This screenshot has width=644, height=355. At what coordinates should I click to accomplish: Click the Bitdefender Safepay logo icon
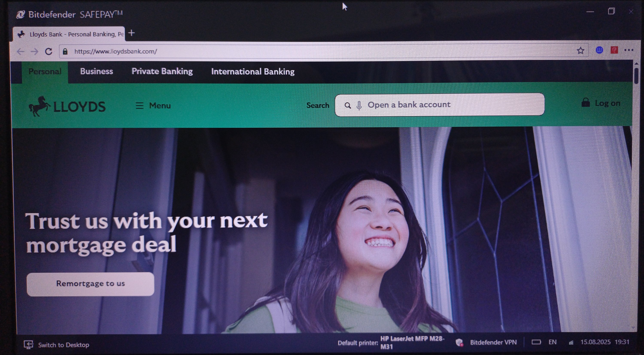(20, 15)
